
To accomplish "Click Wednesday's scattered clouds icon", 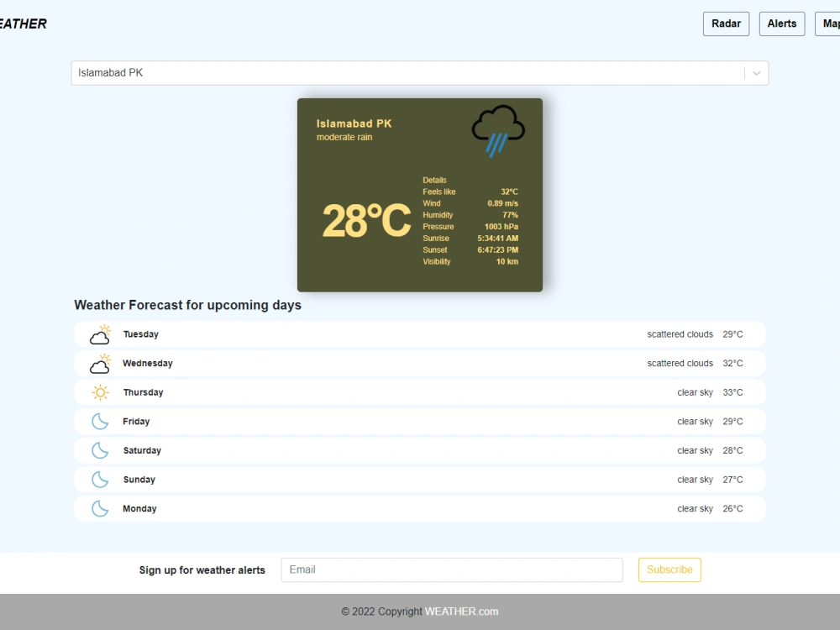I will pyautogui.click(x=100, y=363).
